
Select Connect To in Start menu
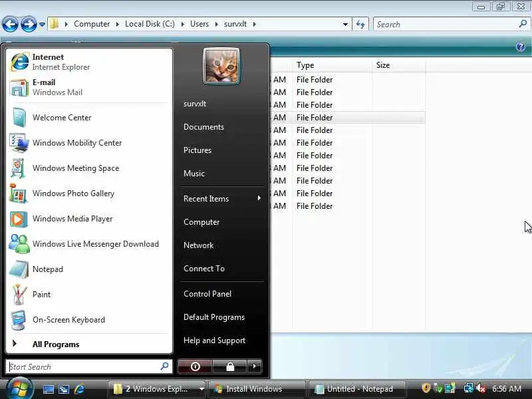[204, 269]
